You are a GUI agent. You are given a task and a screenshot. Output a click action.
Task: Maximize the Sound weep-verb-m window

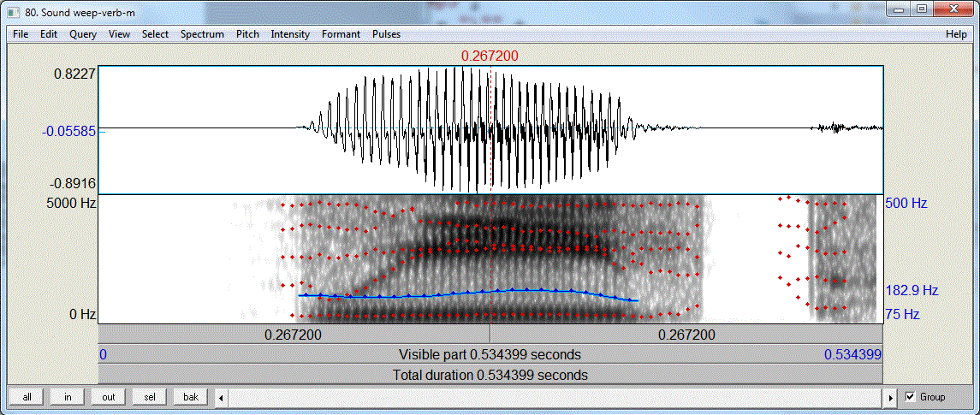(921, 8)
